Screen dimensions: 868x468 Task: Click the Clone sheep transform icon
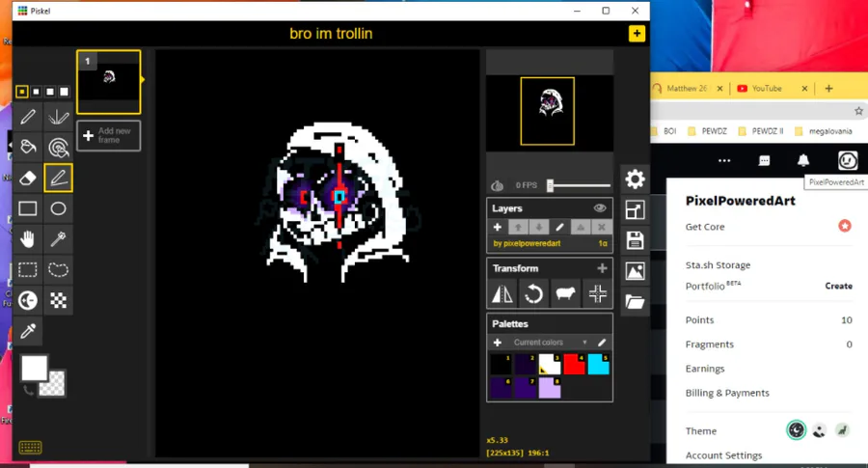[x=565, y=293]
